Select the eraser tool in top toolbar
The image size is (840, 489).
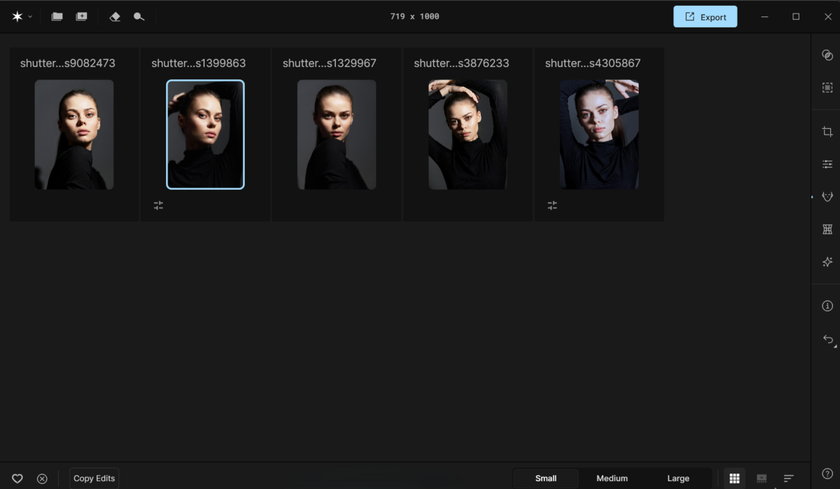click(x=115, y=17)
